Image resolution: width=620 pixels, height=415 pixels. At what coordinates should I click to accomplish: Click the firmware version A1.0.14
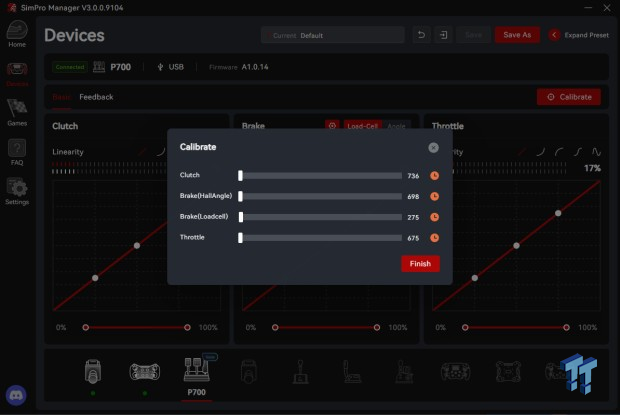click(255, 67)
